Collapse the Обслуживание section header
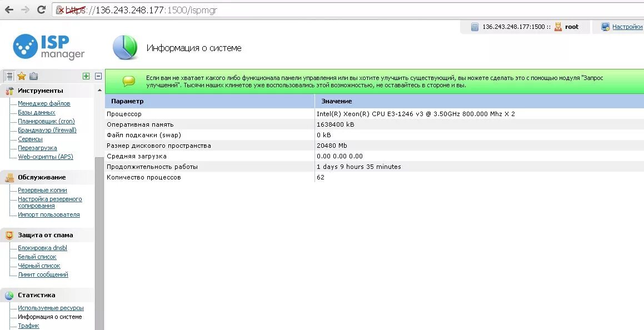 tap(47, 177)
